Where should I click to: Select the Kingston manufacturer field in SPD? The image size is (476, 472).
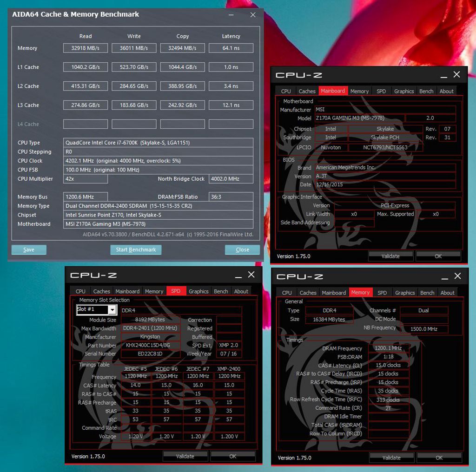[150, 336]
